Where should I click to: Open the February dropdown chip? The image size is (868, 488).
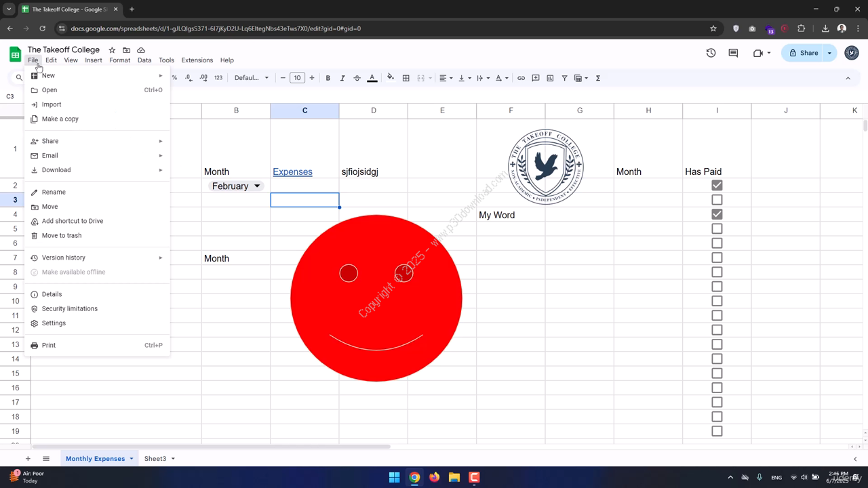(236, 186)
